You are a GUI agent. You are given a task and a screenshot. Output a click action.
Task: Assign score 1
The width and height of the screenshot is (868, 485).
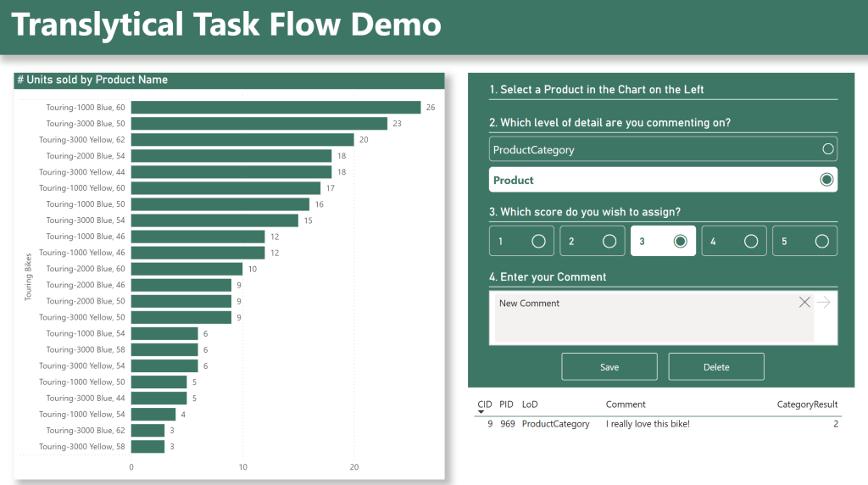tap(521, 241)
